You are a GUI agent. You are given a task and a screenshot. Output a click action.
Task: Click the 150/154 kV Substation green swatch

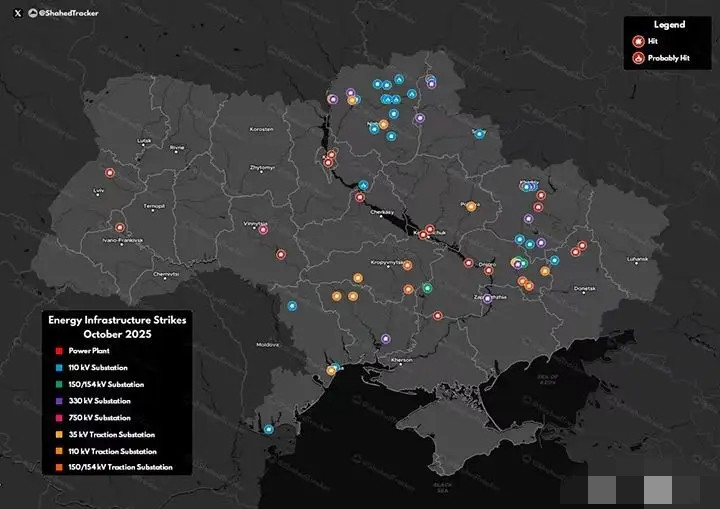(59, 385)
